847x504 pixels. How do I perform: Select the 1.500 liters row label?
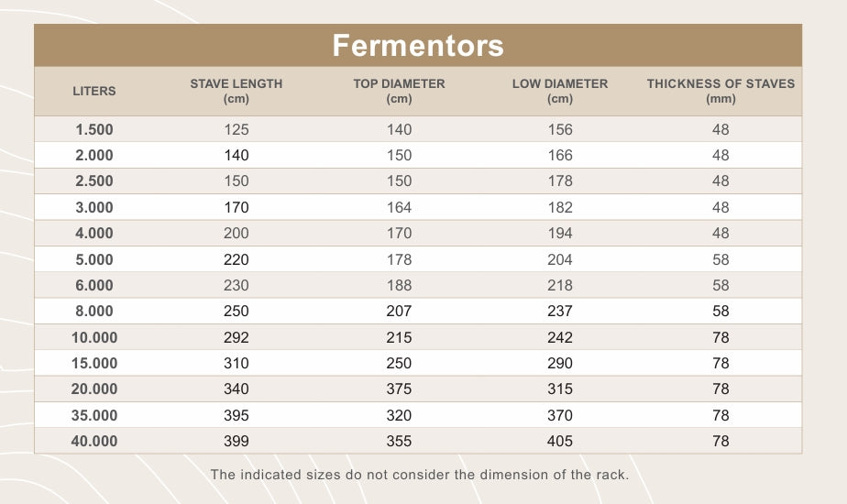coord(94,129)
